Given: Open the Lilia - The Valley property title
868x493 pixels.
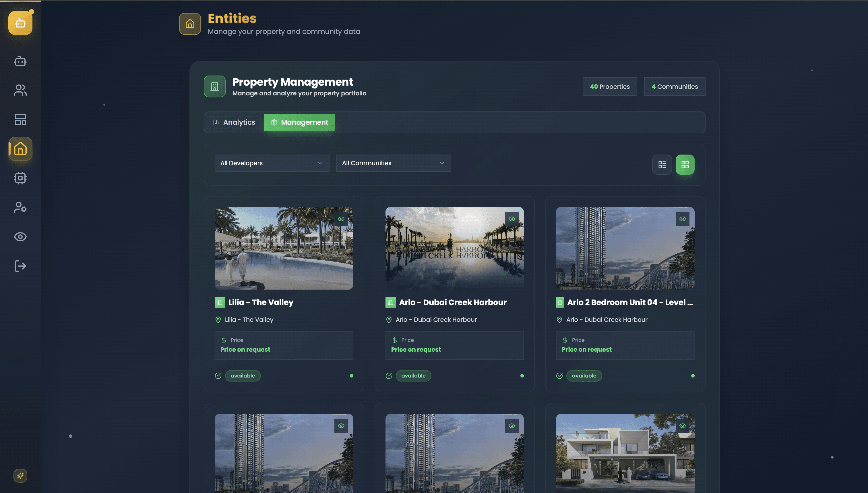Looking at the screenshot, I should click(x=260, y=302).
